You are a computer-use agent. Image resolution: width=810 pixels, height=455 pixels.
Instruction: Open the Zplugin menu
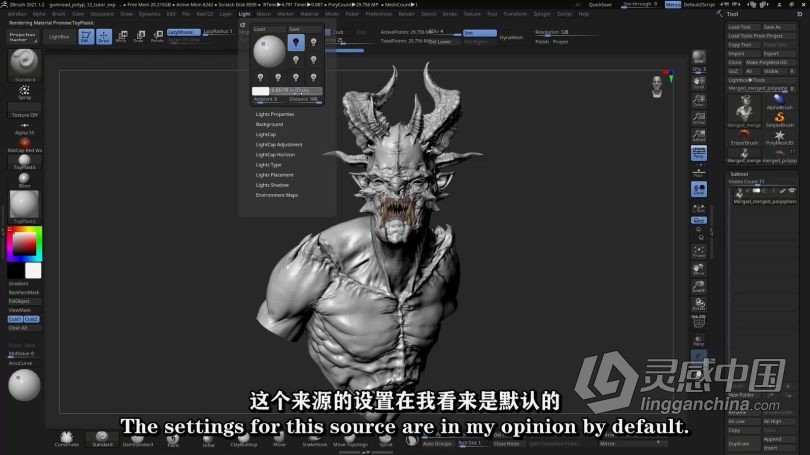click(x=542, y=14)
